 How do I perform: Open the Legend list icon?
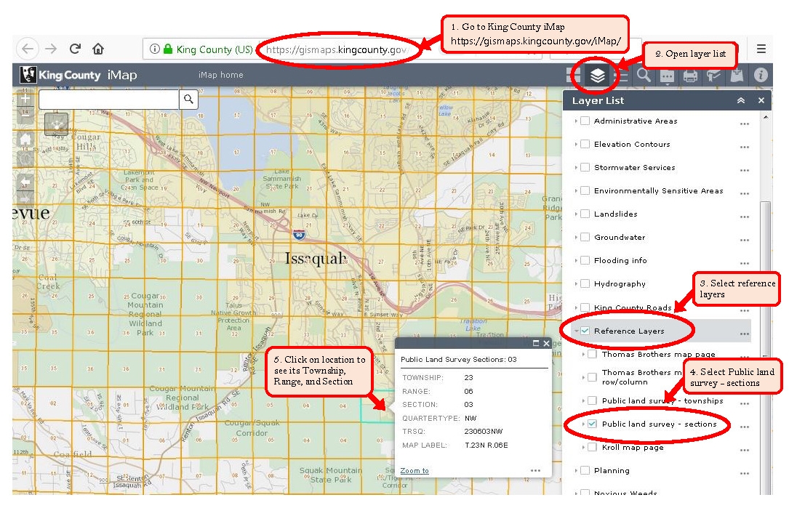click(621, 74)
